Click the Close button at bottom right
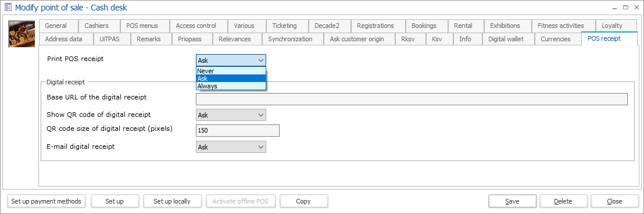 tap(614, 201)
